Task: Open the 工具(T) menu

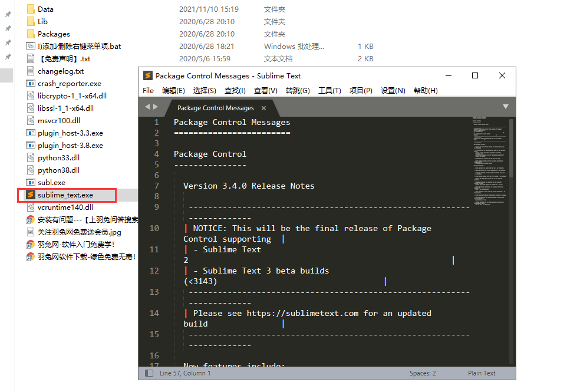Action: [329, 90]
